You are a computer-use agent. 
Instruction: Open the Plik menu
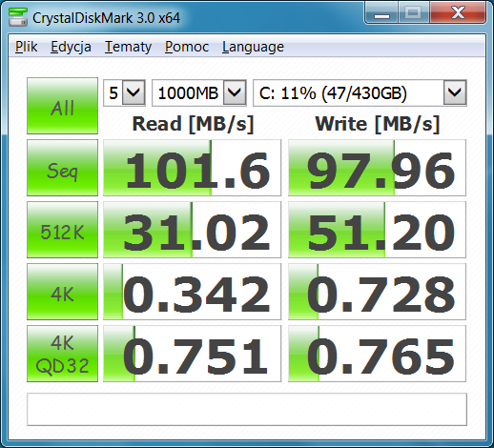coord(27,47)
